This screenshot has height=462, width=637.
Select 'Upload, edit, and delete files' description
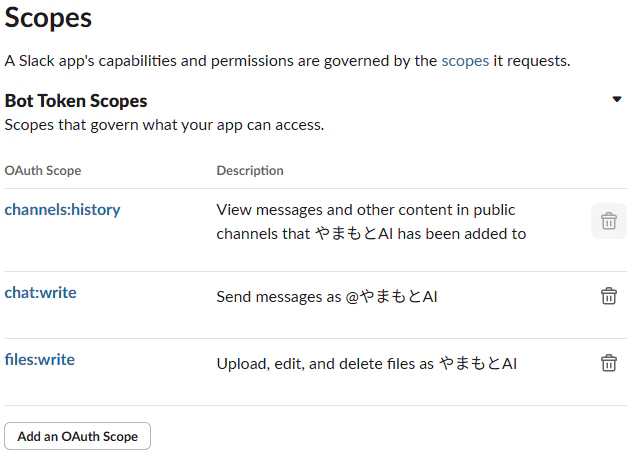tap(366, 363)
